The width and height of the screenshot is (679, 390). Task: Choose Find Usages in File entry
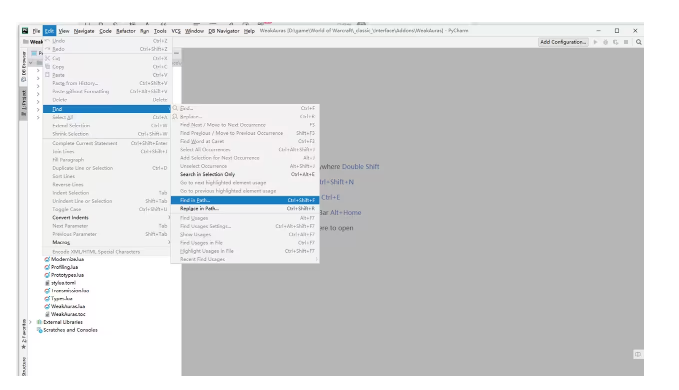[x=245, y=242]
